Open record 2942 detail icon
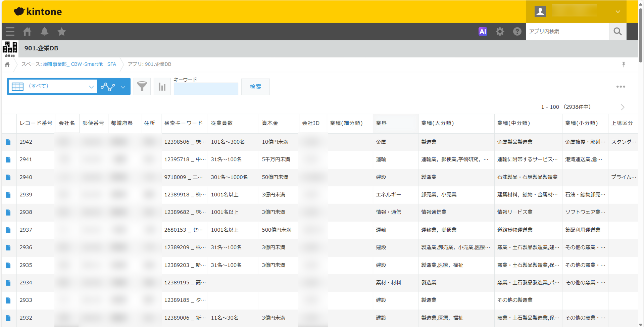This screenshot has height=327, width=644. point(8,142)
